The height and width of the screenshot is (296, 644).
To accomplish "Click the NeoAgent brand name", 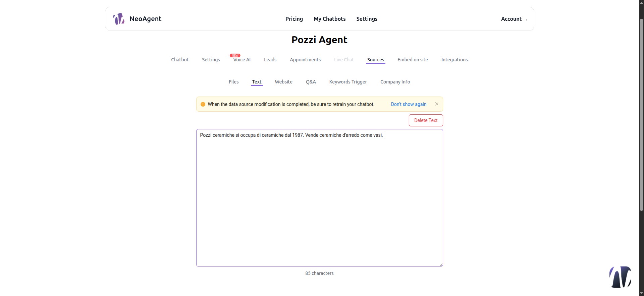I will pos(145,19).
